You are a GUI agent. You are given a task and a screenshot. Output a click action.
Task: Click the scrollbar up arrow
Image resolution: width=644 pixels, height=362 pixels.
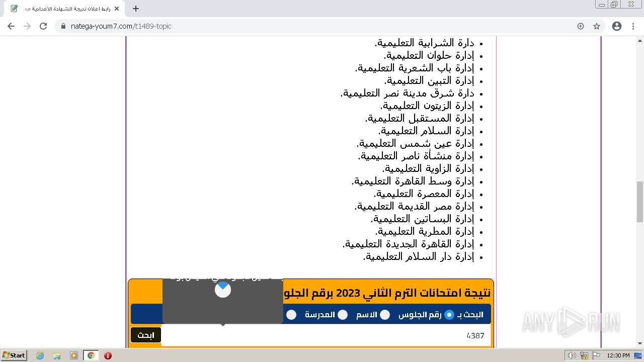pyautogui.click(x=640, y=40)
